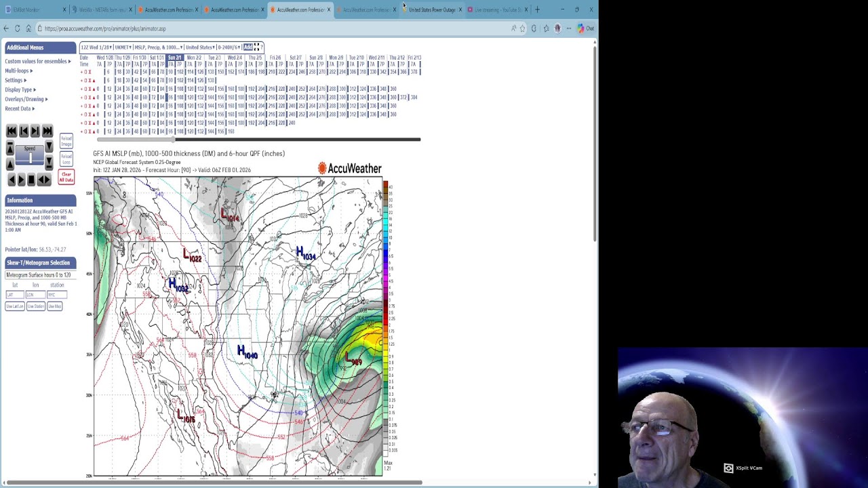Click Reload Loop button
This screenshot has height=488, width=868.
tap(66, 159)
